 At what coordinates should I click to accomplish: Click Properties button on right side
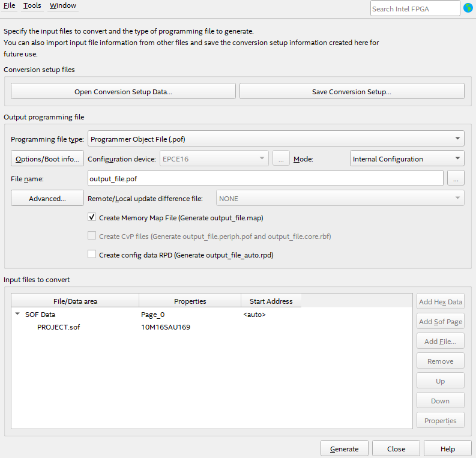click(x=441, y=420)
